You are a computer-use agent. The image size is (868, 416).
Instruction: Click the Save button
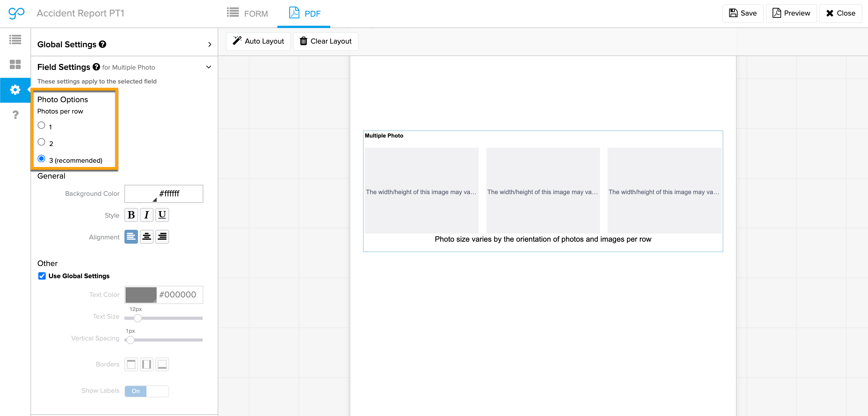[x=743, y=13]
